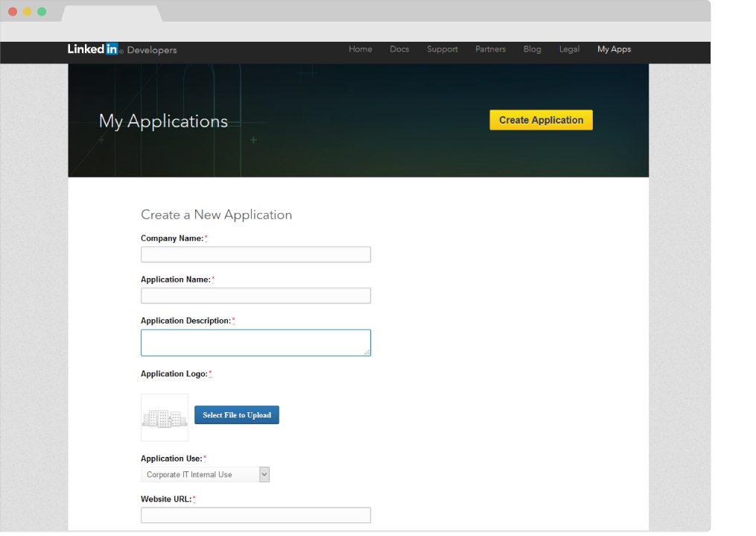Viewport: 756px width, 536px height.
Task: Click the application logo placeholder image
Action: (x=165, y=417)
